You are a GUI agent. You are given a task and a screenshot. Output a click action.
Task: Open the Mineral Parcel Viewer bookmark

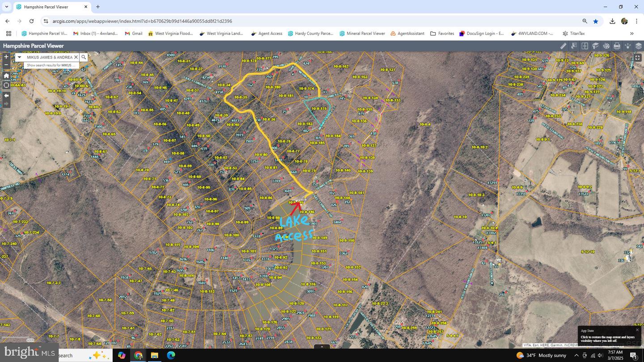[362, 34]
